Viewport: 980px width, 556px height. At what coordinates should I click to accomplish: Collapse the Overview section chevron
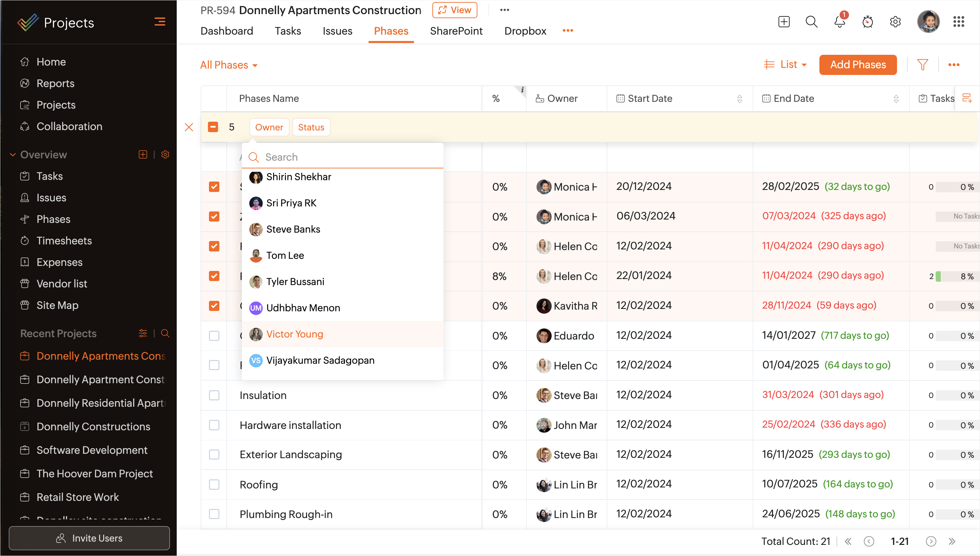(x=12, y=155)
